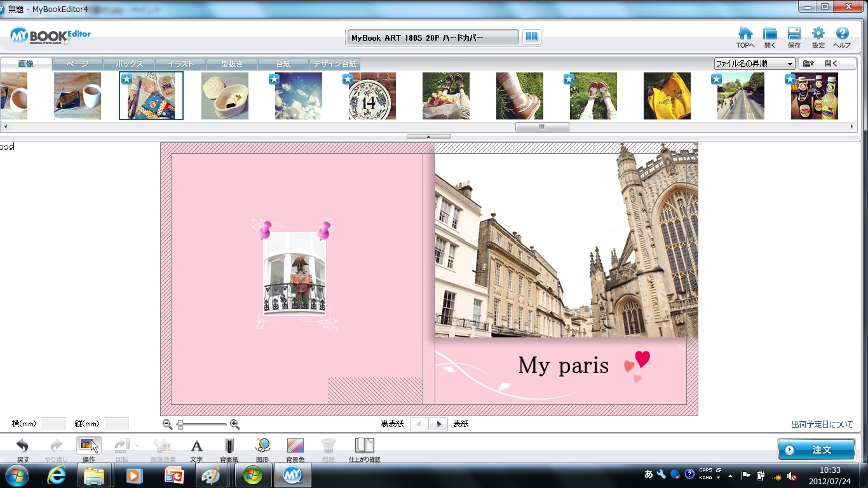Select the 文字 text tool
The width and height of the screenshot is (868, 488).
pyautogui.click(x=196, y=446)
